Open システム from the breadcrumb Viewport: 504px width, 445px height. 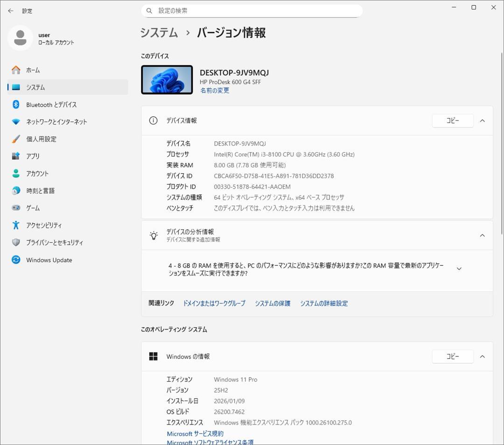click(x=158, y=33)
